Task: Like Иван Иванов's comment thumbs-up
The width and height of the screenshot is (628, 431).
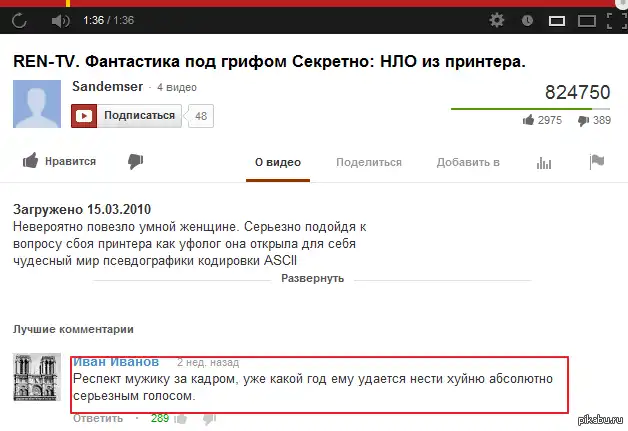Action: (x=181, y=419)
